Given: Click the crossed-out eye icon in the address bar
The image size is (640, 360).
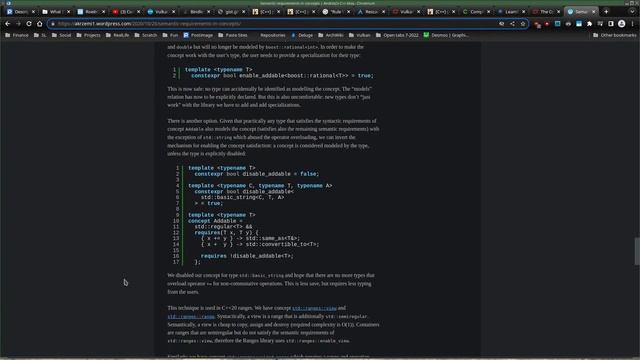Looking at the screenshot, I should (502, 24).
